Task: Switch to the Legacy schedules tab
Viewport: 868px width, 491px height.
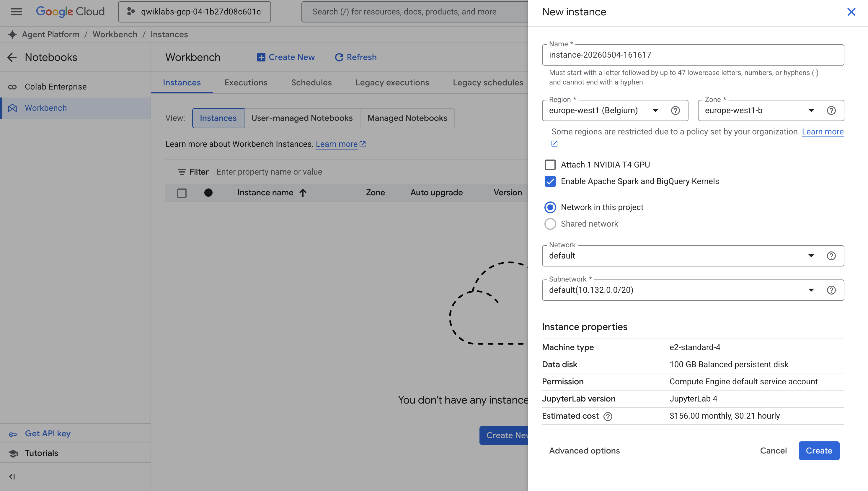Action: 488,83
